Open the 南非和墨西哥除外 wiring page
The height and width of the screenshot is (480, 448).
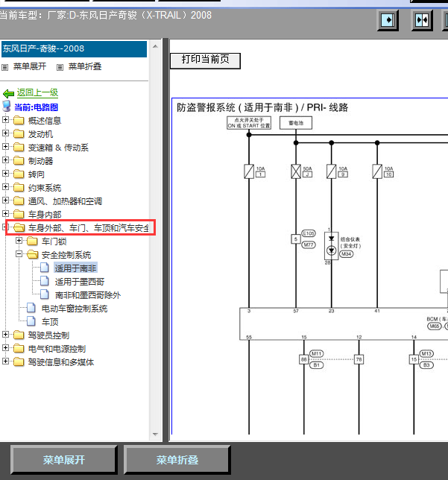[x=88, y=295]
